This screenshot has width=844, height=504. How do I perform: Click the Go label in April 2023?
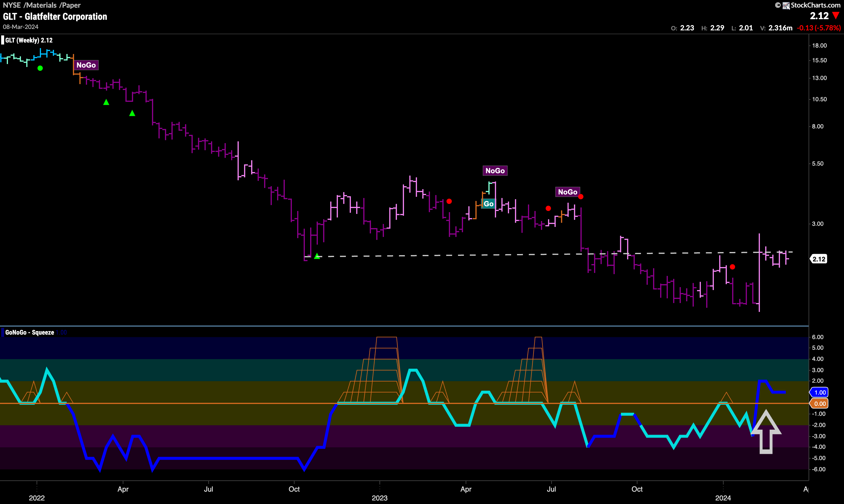pyautogui.click(x=488, y=204)
